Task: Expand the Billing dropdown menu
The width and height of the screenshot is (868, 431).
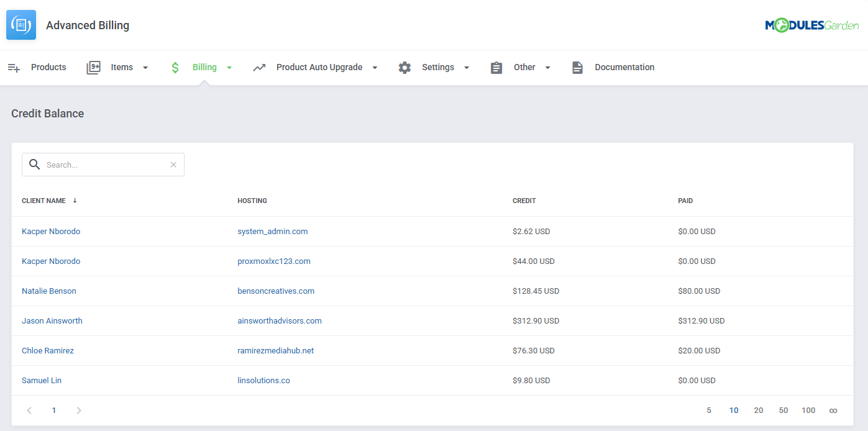Action: point(229,67)
